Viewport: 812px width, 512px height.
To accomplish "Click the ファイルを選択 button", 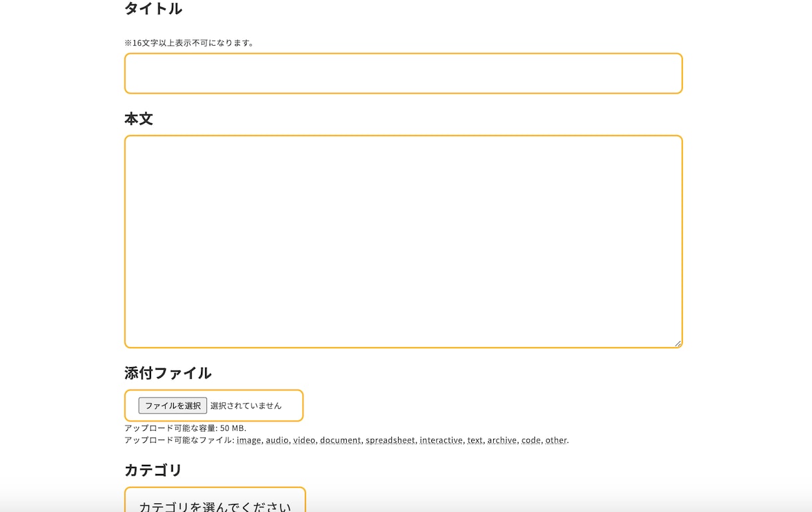I will pyautogui.click(x=173, y=406).
